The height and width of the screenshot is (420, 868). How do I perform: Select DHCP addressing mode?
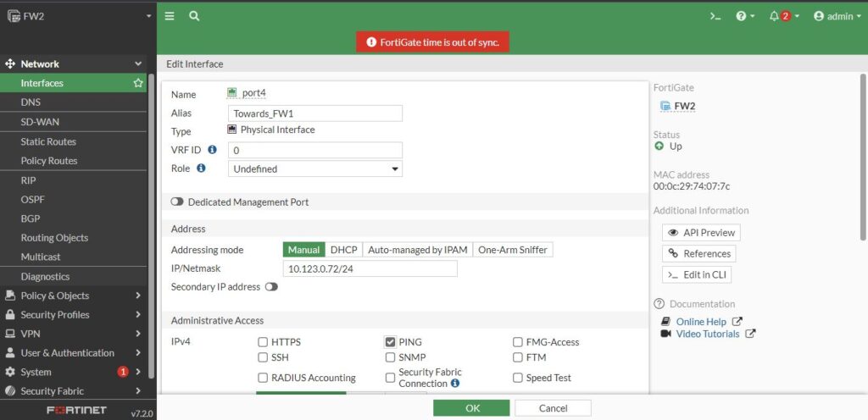coord(343,250)
